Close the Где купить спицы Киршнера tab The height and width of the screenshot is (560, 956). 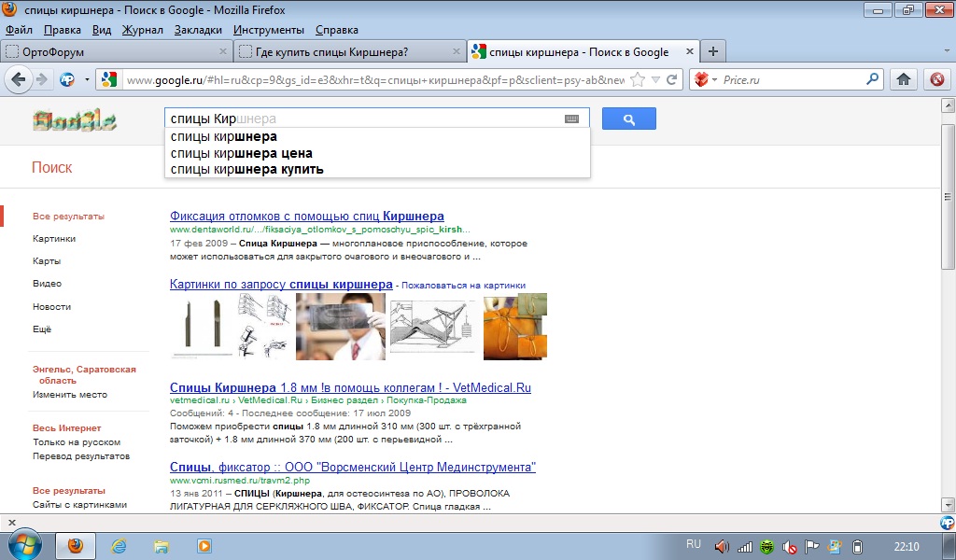pos(456,51)
